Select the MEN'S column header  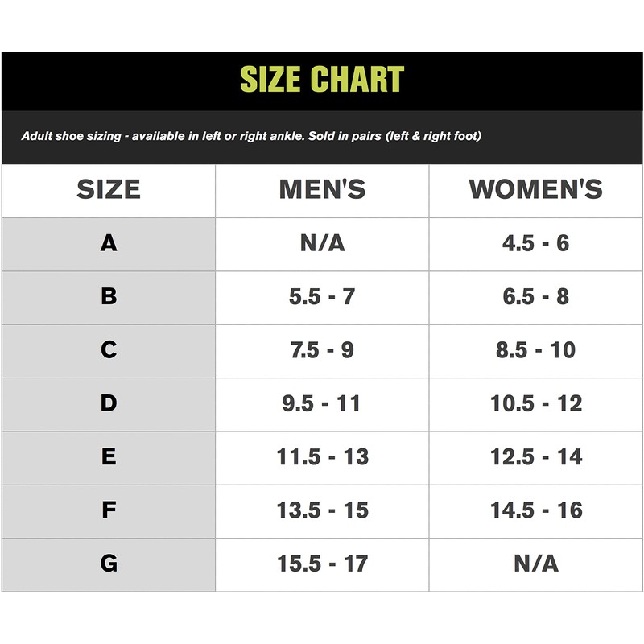pos(322,190)
